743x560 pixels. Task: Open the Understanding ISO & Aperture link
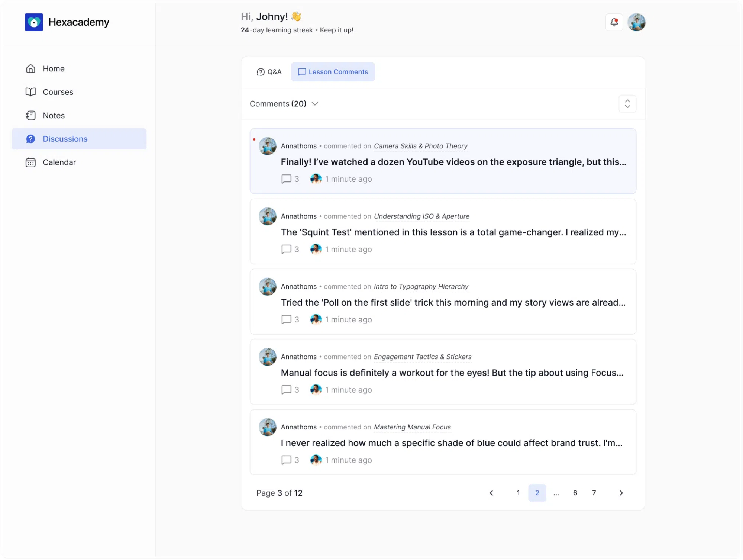tap(421, 216)
